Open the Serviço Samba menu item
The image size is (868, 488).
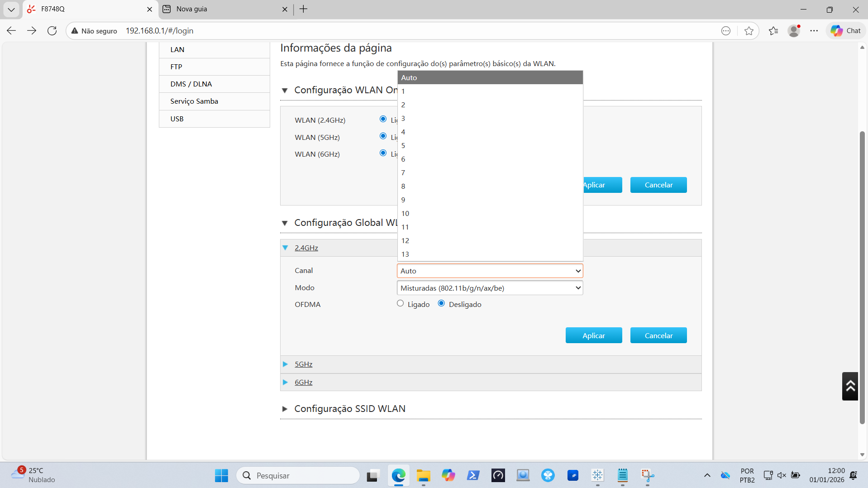tap(194, 101)
